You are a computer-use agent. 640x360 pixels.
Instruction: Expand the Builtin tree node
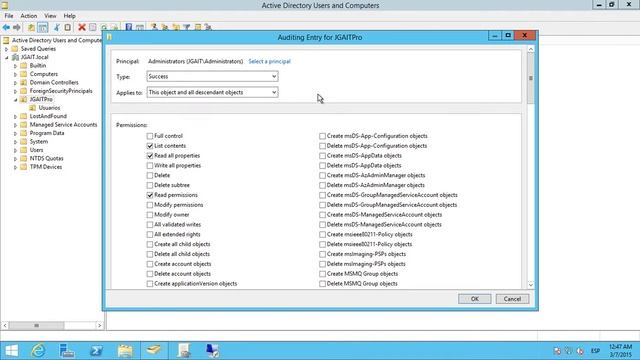point(16,66)
